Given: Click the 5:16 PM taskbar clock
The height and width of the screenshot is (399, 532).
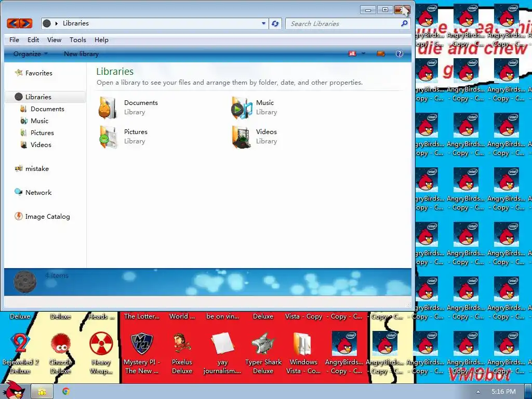Looking at the screenshot, I should [x=503, y=392].
